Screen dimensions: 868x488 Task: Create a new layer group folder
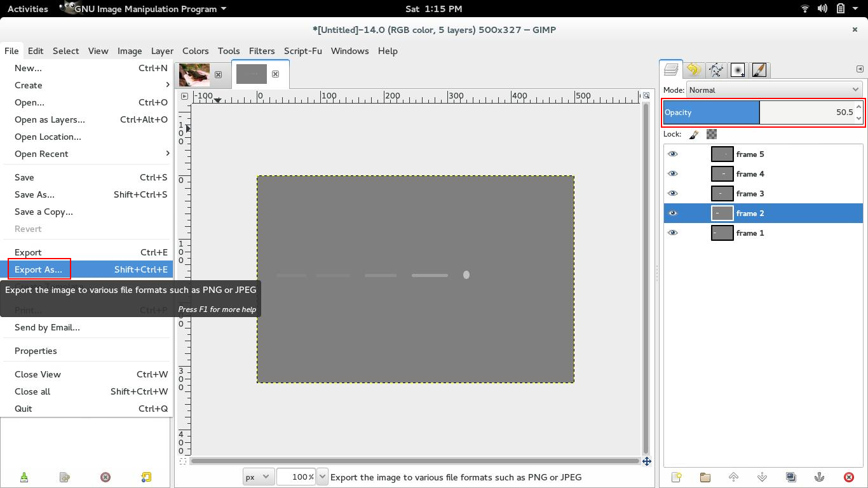point(705,477)
